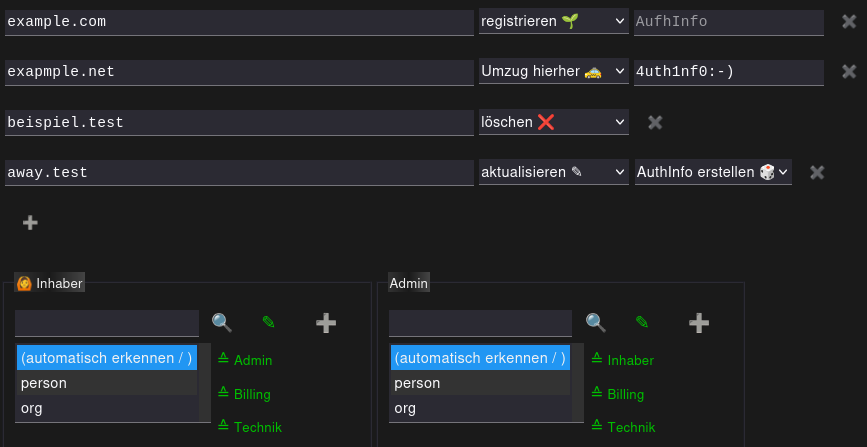The height and width of the screenshot is (447, 867).
Task: Add new Inhaber contact with plus icon
Action: tap(326, 323)
